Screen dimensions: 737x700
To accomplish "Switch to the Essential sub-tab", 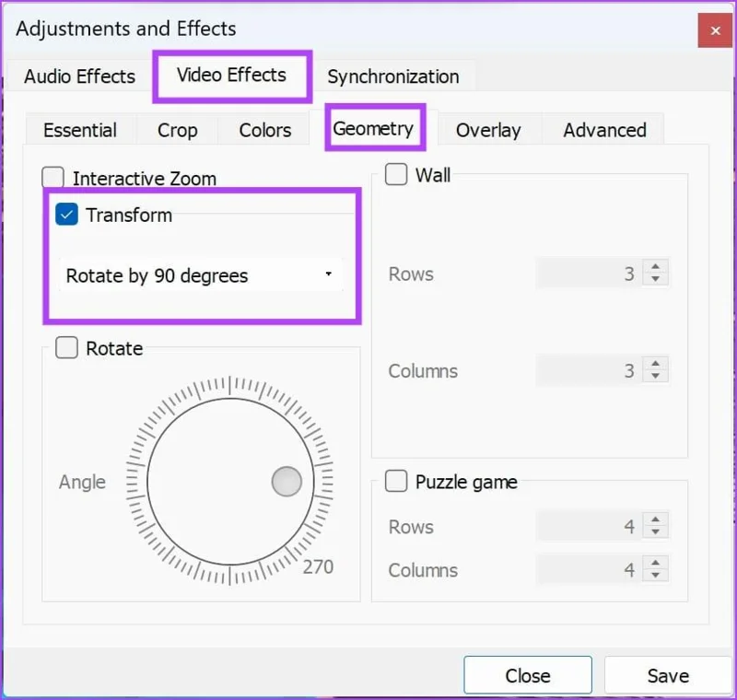I will click(80, 130).
